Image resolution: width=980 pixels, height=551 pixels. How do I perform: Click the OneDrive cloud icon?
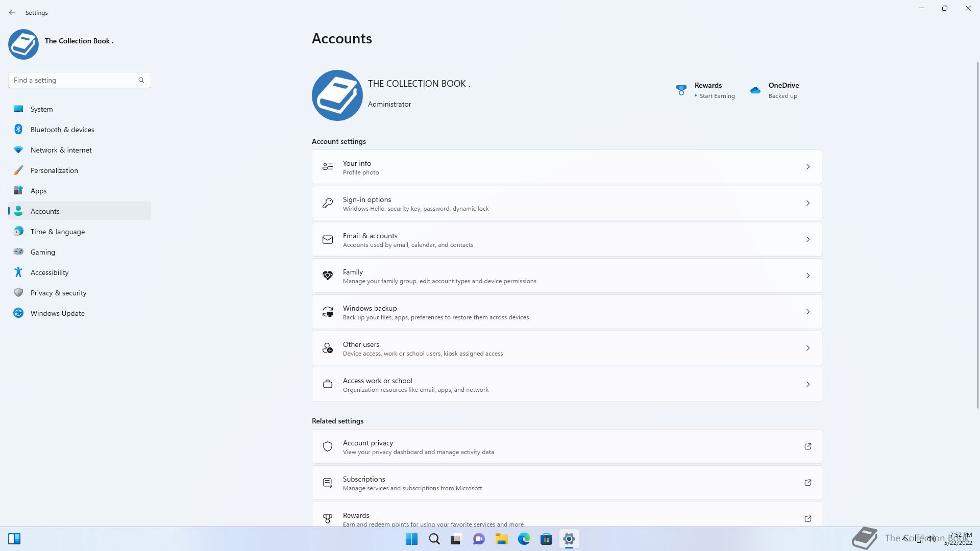pos(755,90)
